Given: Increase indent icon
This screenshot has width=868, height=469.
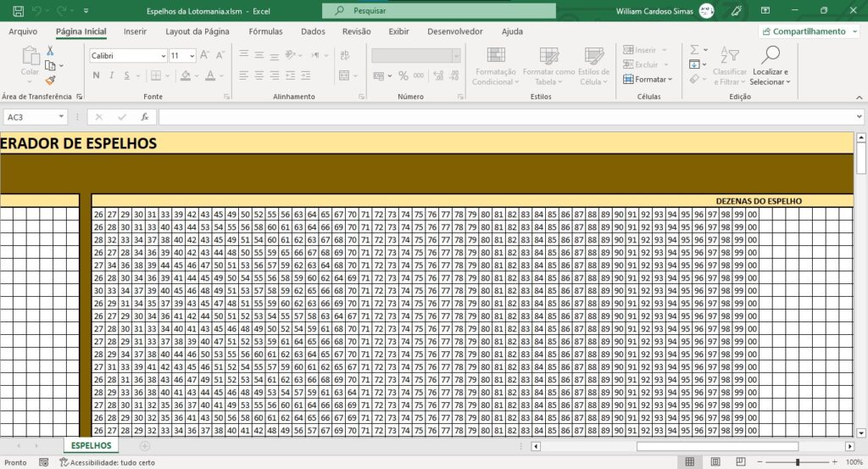Looking at the screenshot, I should click(305, 75).
